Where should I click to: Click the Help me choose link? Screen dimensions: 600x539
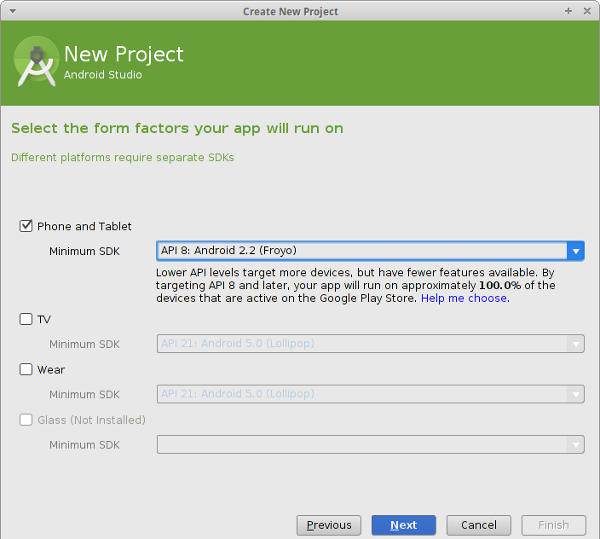[x=465, y=298]
